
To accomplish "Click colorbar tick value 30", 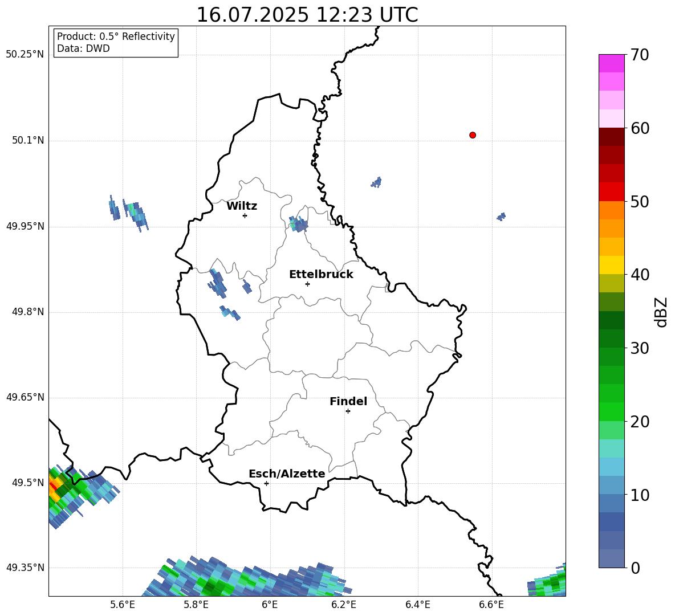I will pyautogui.click(x=640, y=348).
